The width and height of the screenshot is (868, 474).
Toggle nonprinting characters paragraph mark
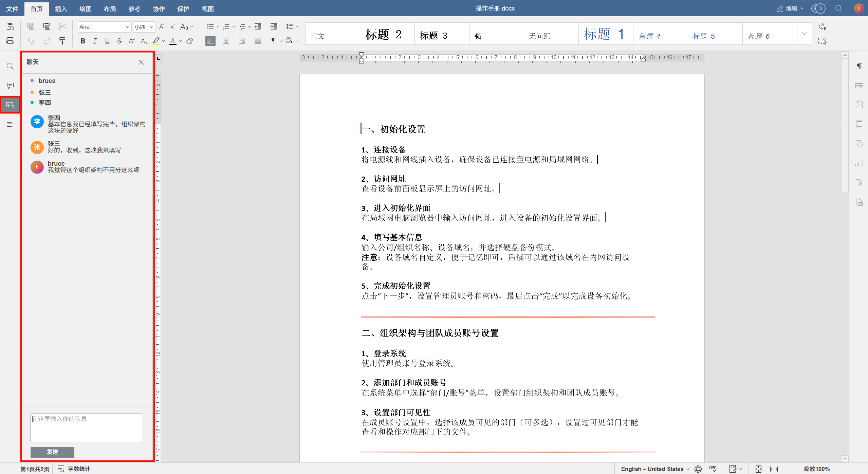tap(273, 41)
